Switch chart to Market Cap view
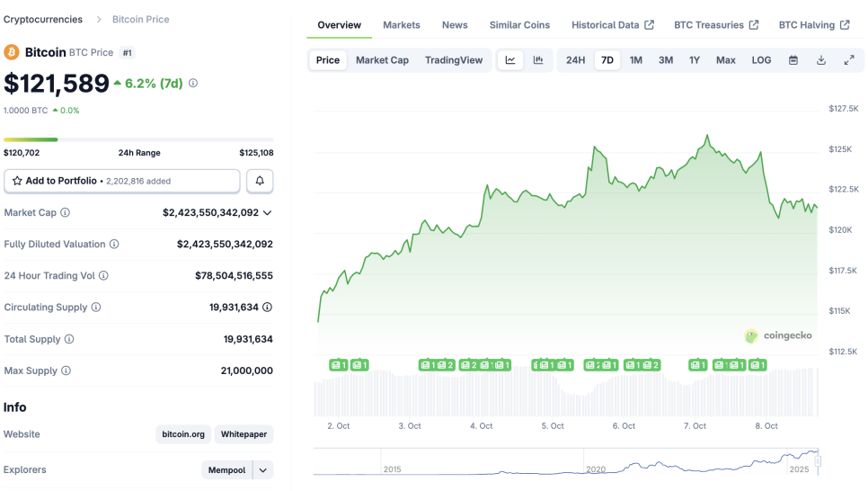868x491 pixels. coord(382,60)
